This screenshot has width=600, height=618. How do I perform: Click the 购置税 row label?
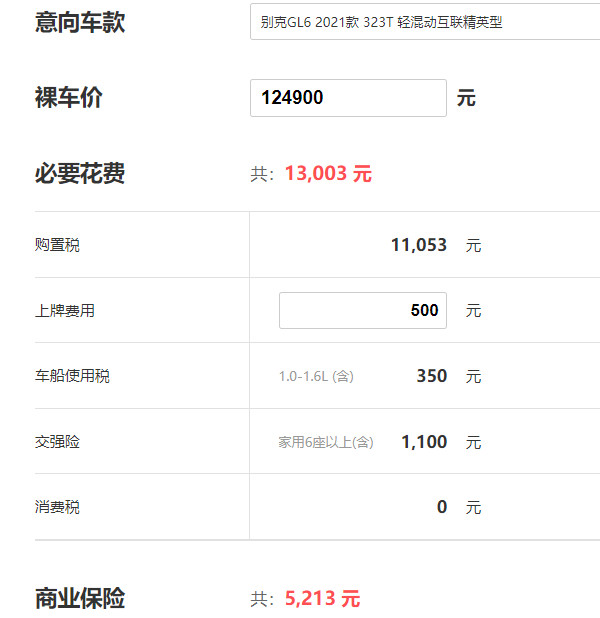tap(57, 245)
